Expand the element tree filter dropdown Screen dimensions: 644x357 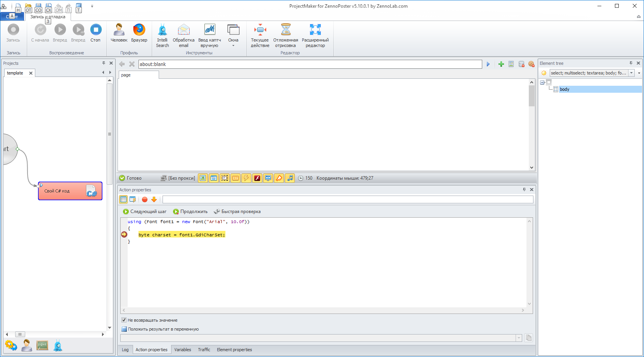click(631, 73)
